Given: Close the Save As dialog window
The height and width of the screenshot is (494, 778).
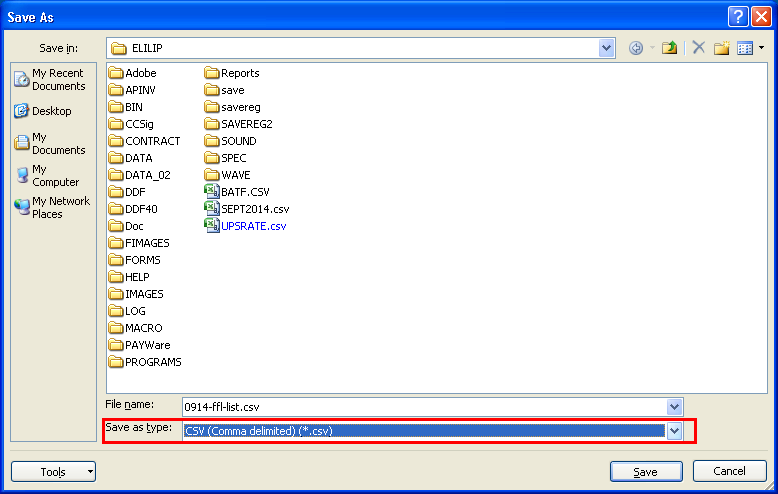Looking at the screenshot, I should pos(761,17).
